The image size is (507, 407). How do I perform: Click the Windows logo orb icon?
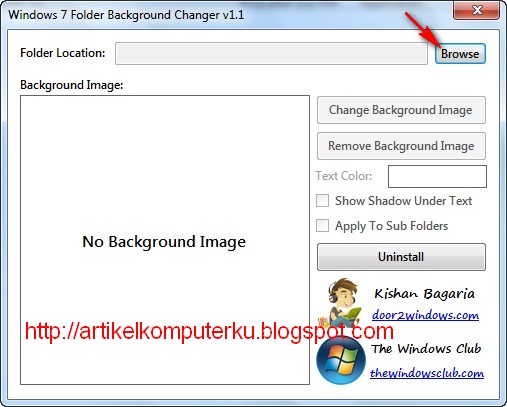click(x=341, y=361)
